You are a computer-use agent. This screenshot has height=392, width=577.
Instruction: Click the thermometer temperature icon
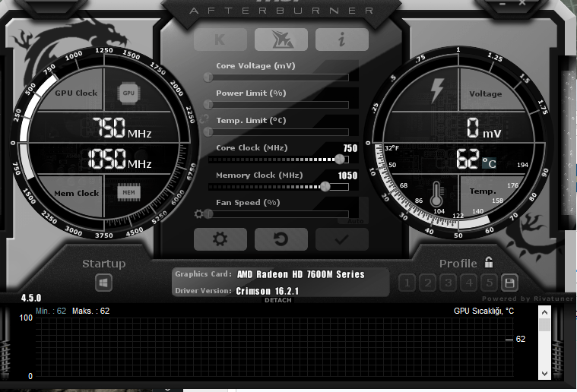pyautogui.click(x=436, y=194)
